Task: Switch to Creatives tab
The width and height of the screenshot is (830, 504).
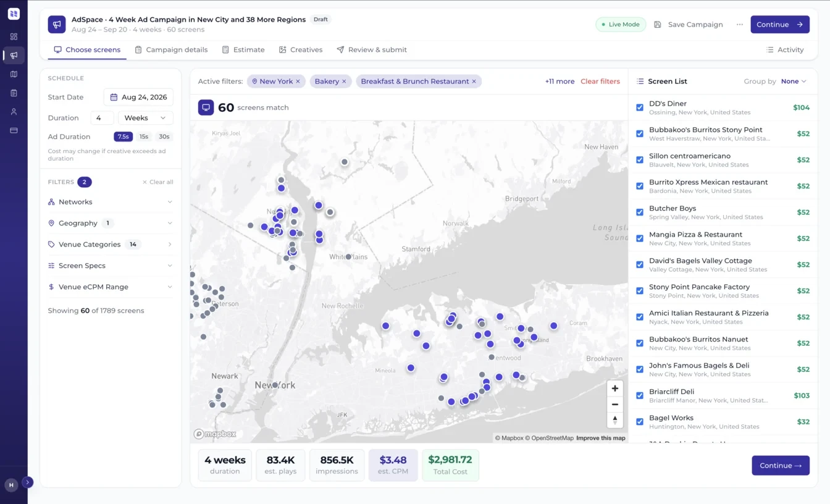Action: click(x=301, y=49)
